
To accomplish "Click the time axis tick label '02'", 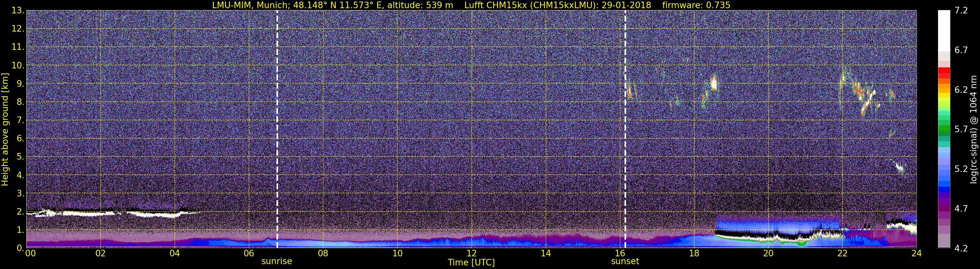I will 101,253.
